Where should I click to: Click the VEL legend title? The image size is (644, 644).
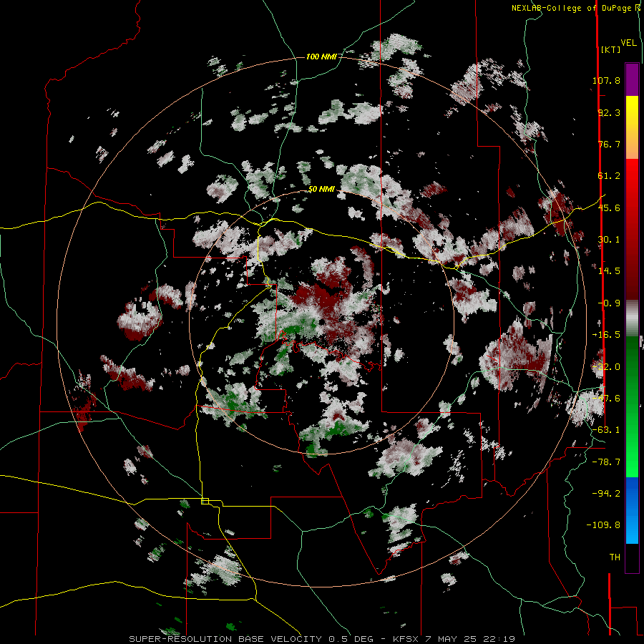(628, 43)
